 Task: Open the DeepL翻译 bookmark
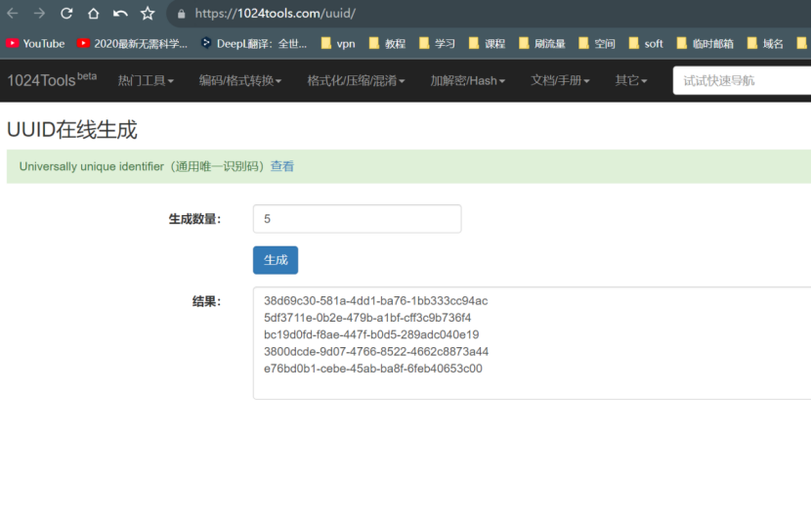coord(254,44)
